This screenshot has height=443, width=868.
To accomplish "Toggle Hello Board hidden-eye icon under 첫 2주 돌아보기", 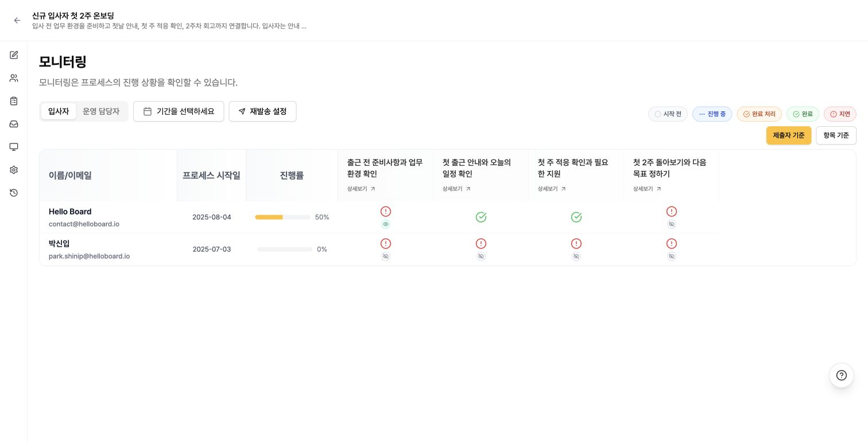I will [672, 224].
